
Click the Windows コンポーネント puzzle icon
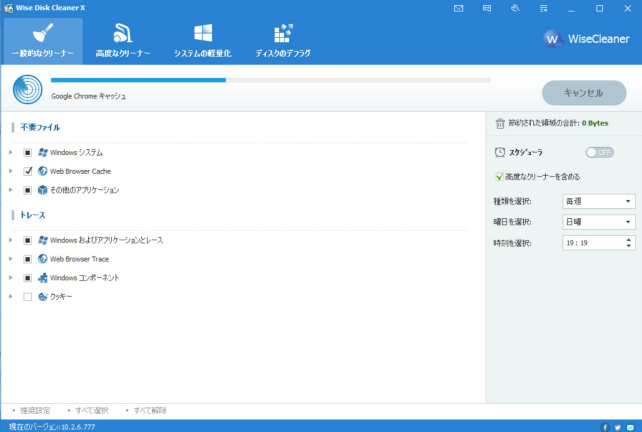pyautogui.click(x=43, y=278)
